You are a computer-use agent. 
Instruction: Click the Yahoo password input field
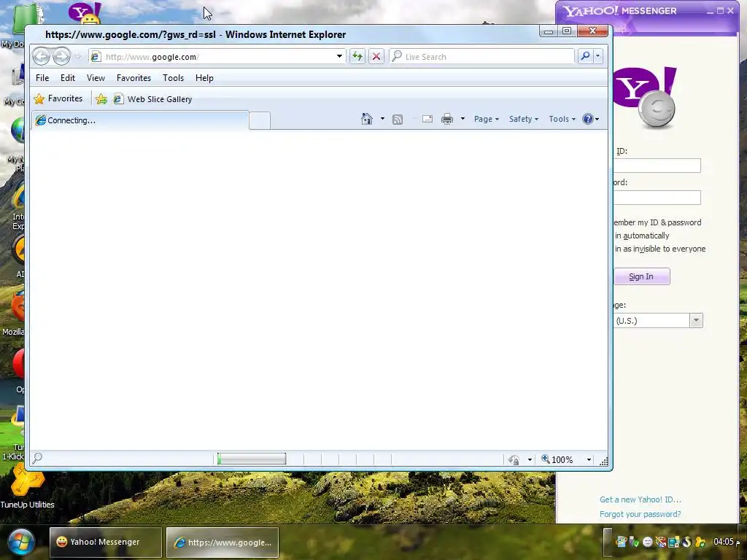[x=657, y=198]
